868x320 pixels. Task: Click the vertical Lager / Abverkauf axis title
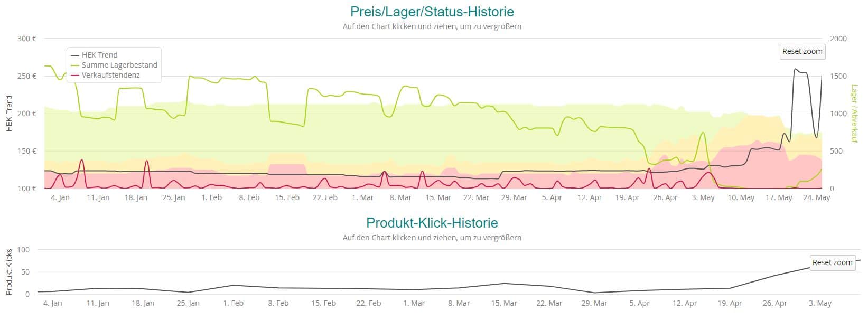click(x=854, y=114)
